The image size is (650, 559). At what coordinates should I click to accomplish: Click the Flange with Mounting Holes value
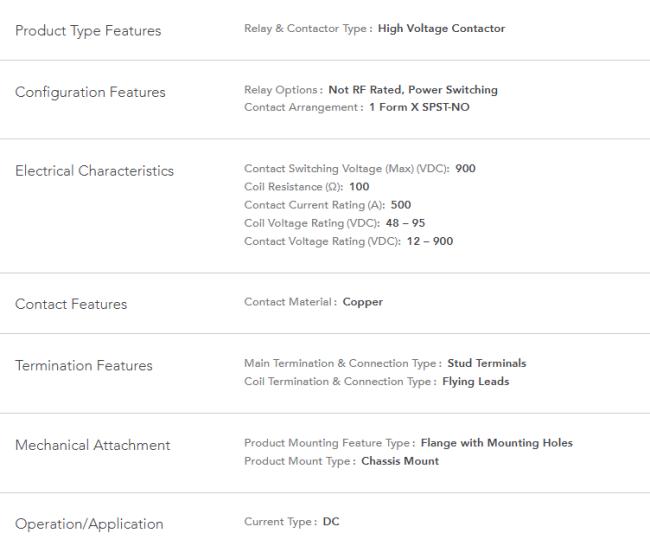(497, 443)
